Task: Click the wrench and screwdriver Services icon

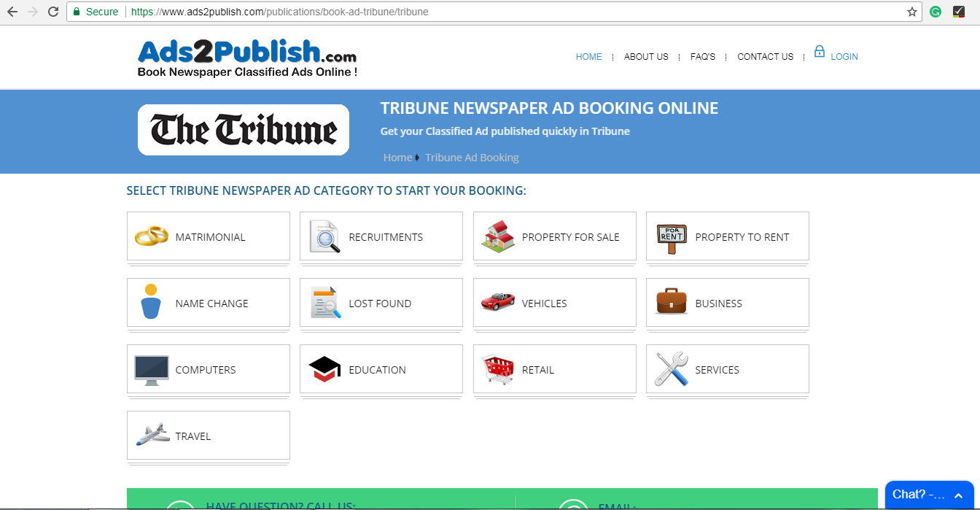Action: coord(670,369)
